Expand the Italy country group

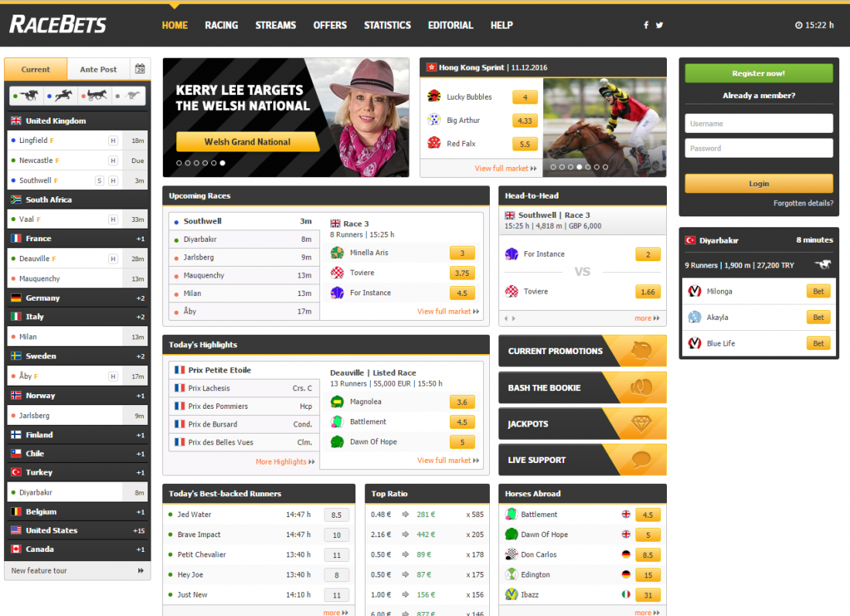point(77,317)
